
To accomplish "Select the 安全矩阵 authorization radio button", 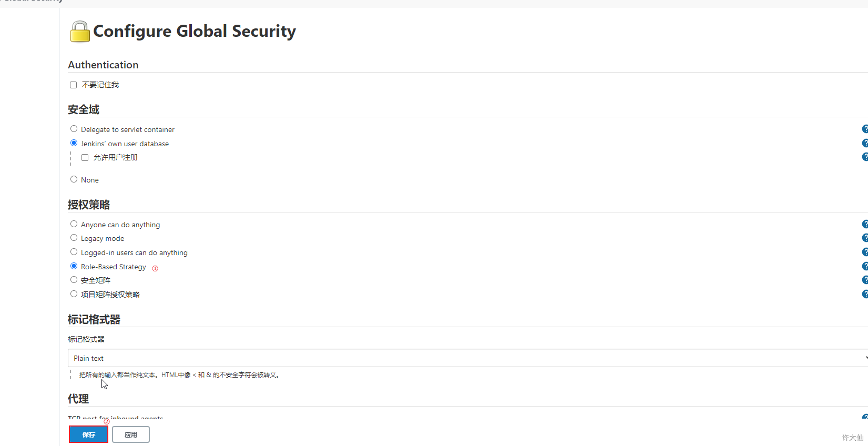I will click(74, 280).
